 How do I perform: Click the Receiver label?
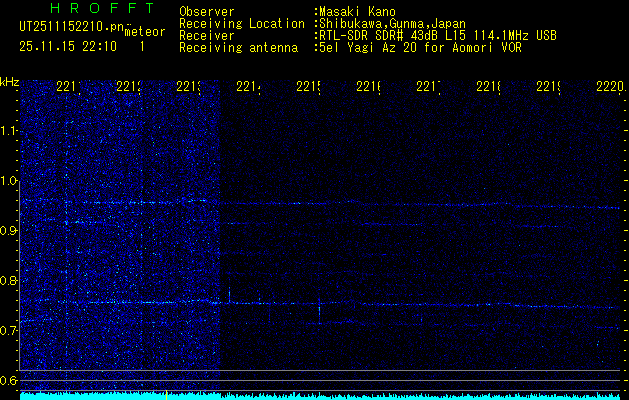207,36
